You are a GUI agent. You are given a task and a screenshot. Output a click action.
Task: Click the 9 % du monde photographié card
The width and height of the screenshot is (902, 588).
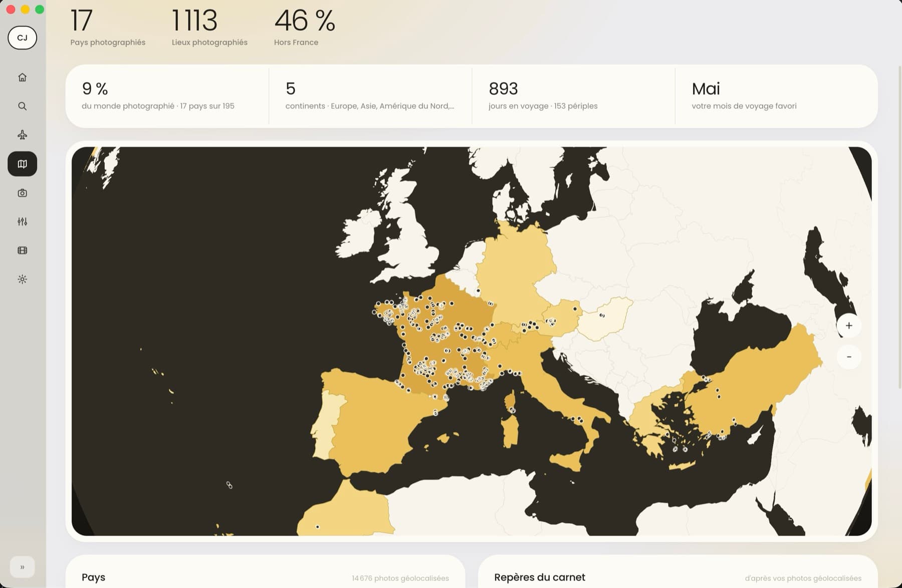167,96
